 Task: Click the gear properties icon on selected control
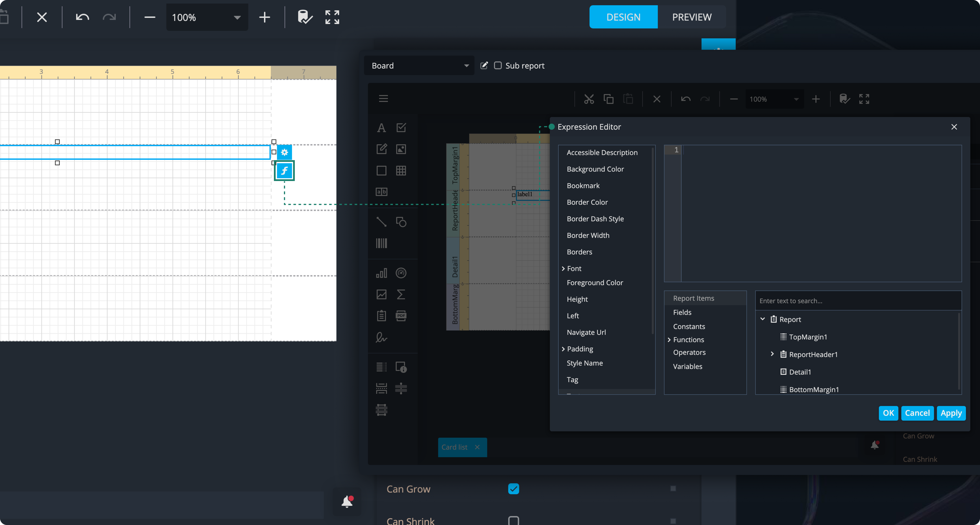[284, 152]
